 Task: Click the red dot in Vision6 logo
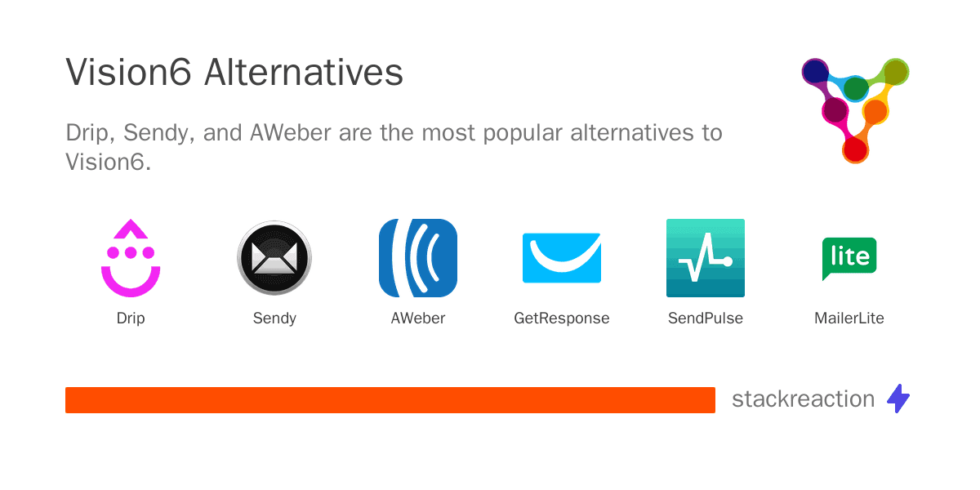click(854, 150)
